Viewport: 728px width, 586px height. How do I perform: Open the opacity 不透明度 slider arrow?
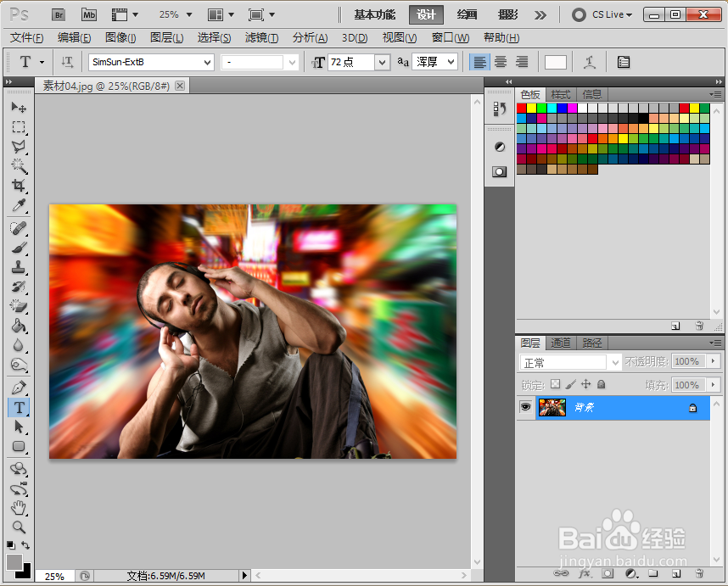[713, 361]
